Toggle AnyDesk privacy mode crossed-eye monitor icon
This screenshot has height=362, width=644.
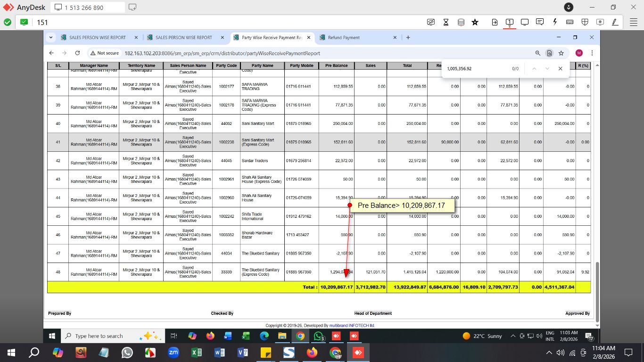coord(430,22)
